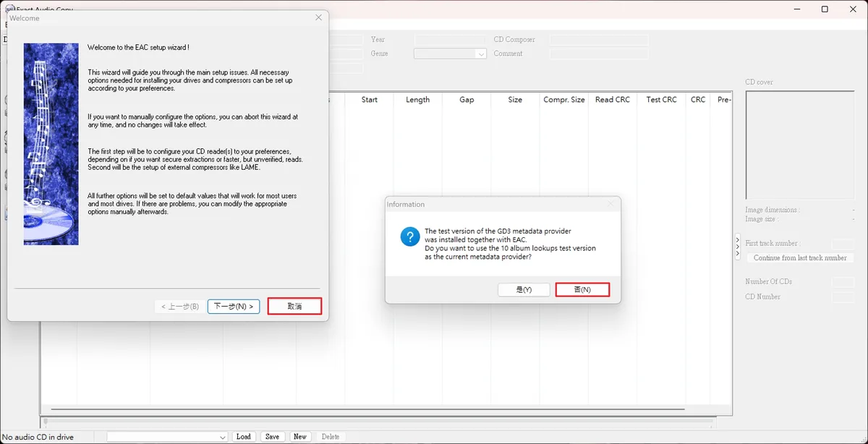The width and height of the screenshot is (868, 444).
Task: Click the Year input field
Action: click(451, 39)
